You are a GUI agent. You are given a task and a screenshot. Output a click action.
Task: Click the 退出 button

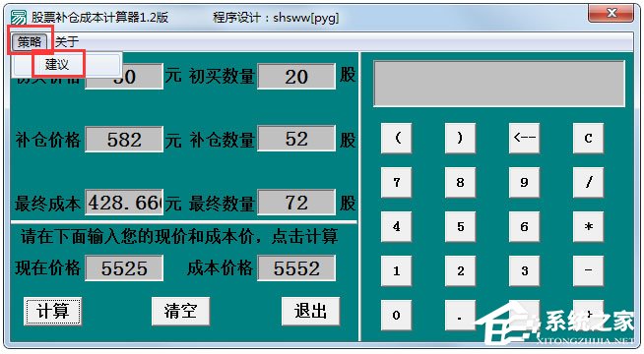point(310,311)
